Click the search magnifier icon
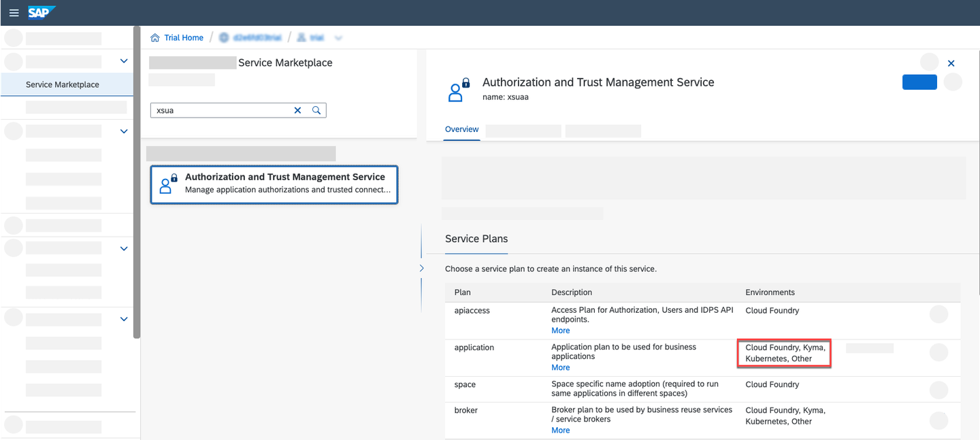Screen dimensions: 980x440 [x=316, y=110]
